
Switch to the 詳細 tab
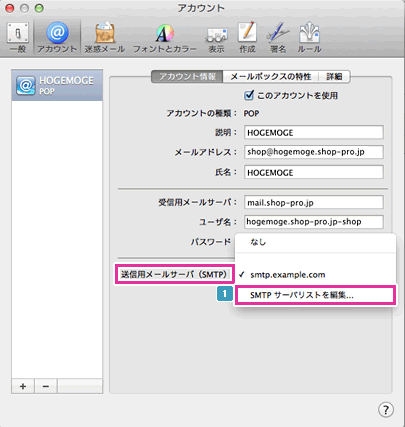334,77
